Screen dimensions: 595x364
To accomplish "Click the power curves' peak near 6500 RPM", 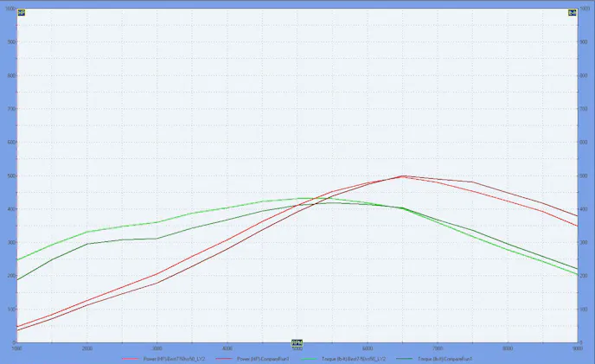I will tap(403, 176).
